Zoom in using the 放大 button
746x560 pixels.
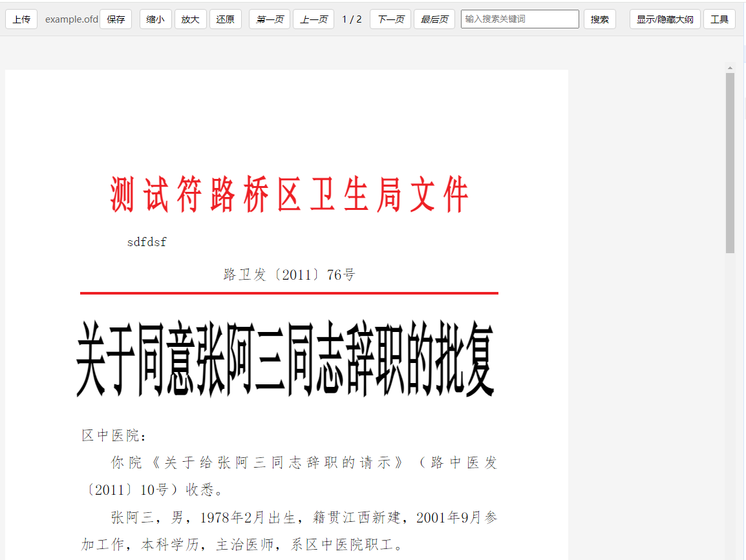pyautogui.click(x=190, y=19)
